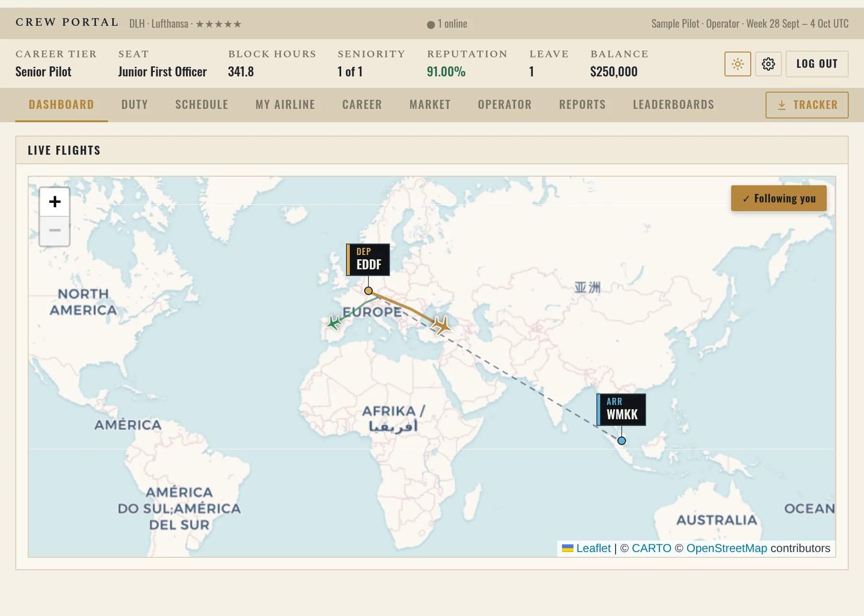Select the green airplane marker near Spain
The width and height of the screenshot is (864, 616).
[x=334, y=323]
